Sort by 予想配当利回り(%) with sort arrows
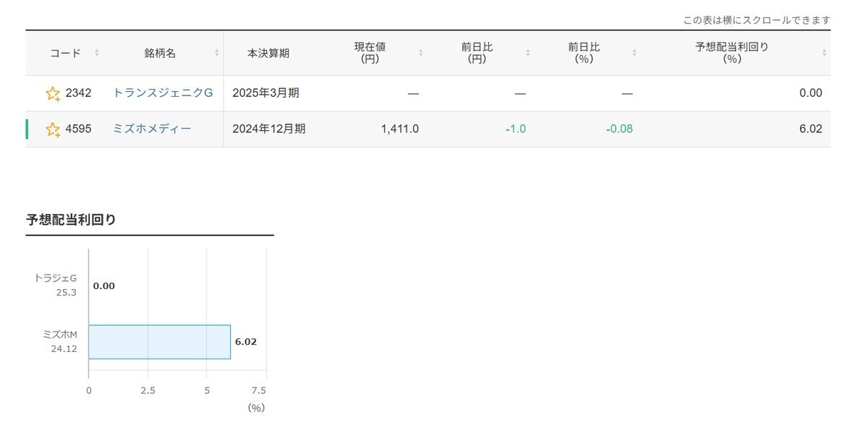Screen dimensions: 868x425 [x=824, y=53]
